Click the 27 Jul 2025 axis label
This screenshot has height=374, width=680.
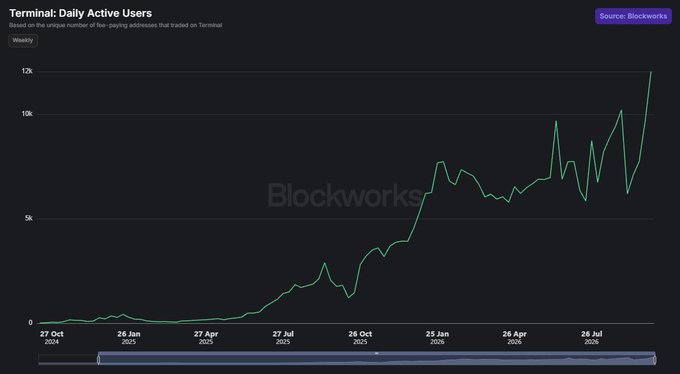(x=283, y=338)
